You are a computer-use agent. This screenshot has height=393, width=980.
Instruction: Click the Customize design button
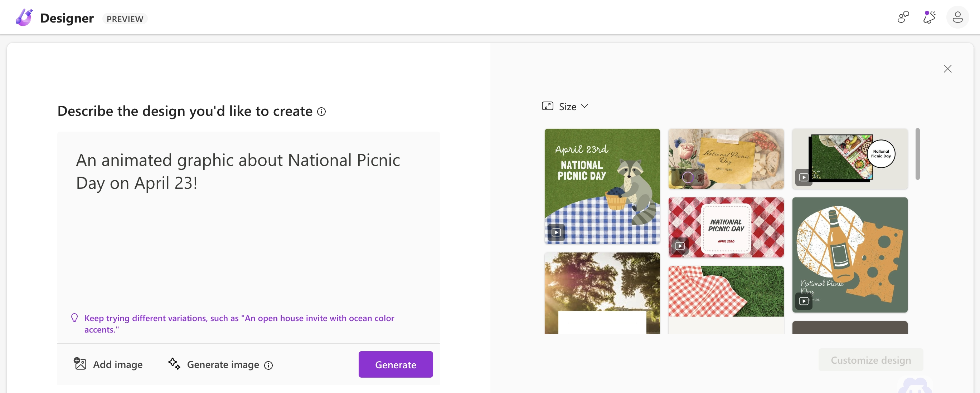pyautogui.click(x=870, y=360)
